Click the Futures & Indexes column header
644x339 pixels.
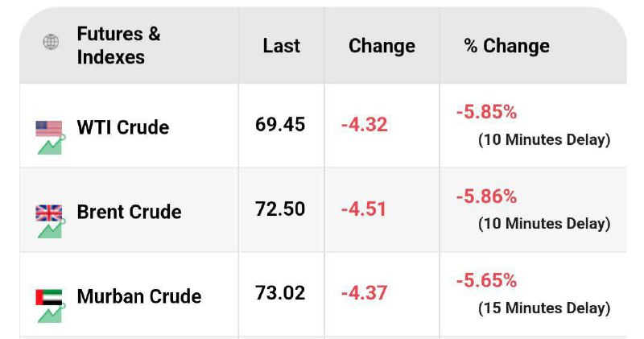click(x=118, y=45)
